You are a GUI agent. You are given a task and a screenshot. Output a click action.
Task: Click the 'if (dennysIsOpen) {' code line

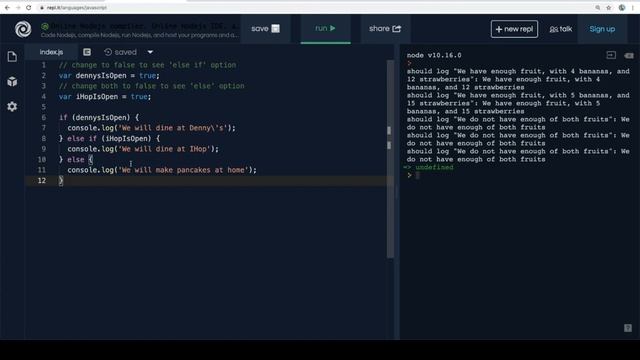pyautogui.click(x=99, y=118)
